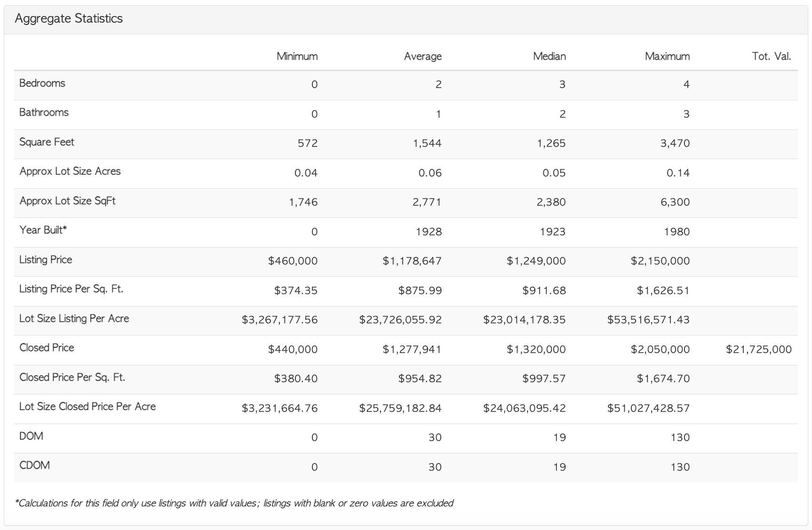The width and height of the screenshot is (812, 530).
Task: Click the Bedrooms row label
Action: 42,83
